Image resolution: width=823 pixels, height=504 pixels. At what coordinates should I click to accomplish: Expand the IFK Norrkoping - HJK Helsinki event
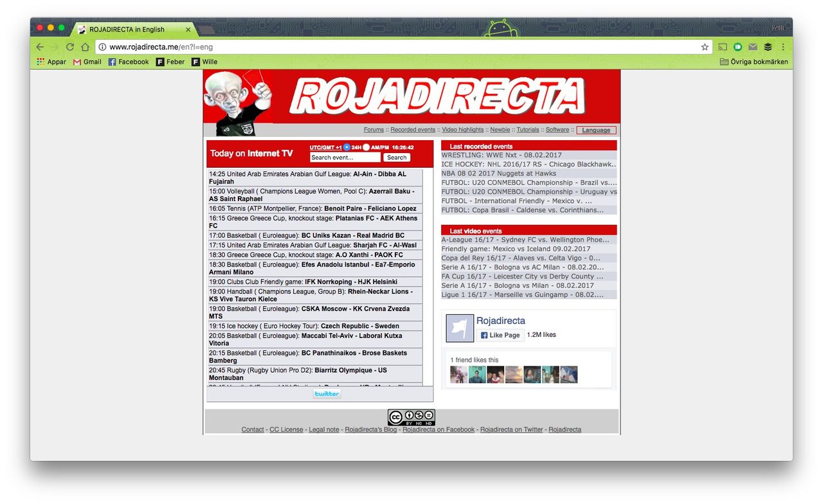click(315, 282)
